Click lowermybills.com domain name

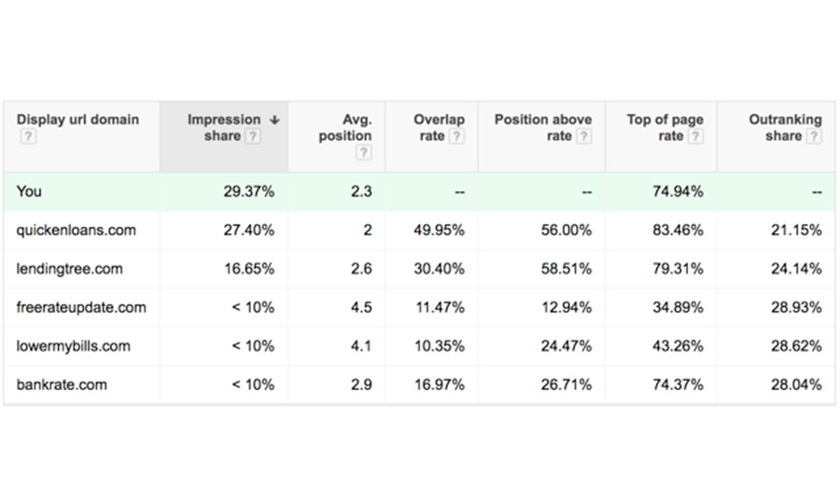coord(73,346)
